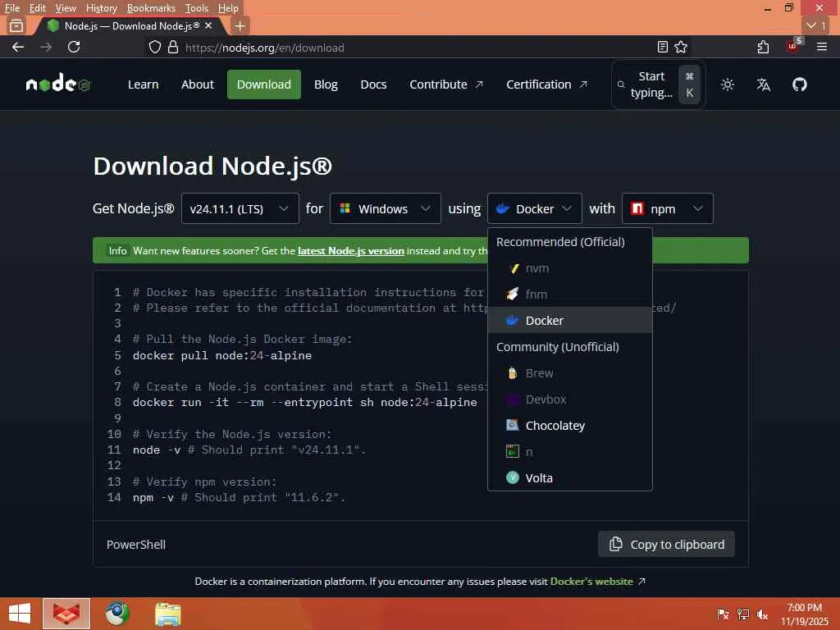Viewport: 840px width, 630px height.
Task: Open the Edit menu
Action: 37,8
